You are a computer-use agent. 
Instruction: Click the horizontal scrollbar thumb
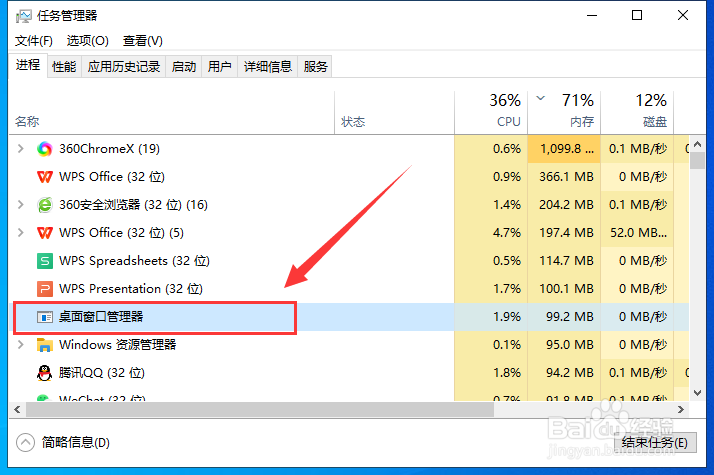coord(260,409)
